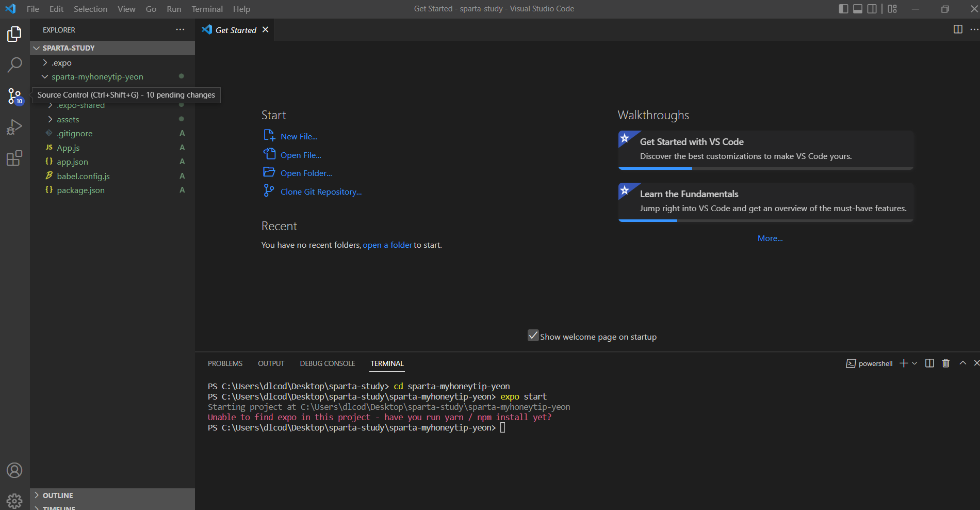Open the Run menu
The height and width of the screenshot is (510, 980).
[174, 9]
